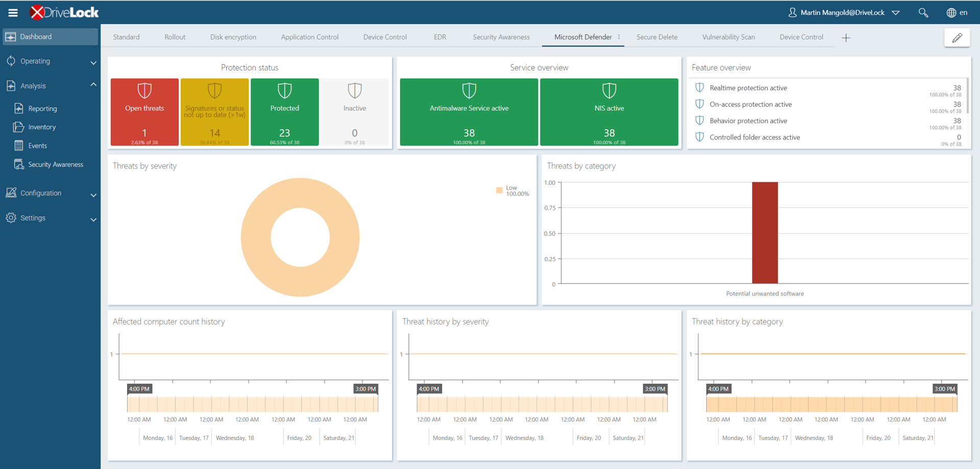Add a new dashboard tab with plus
Screen dimensions: 980x469
click(846, 38)
